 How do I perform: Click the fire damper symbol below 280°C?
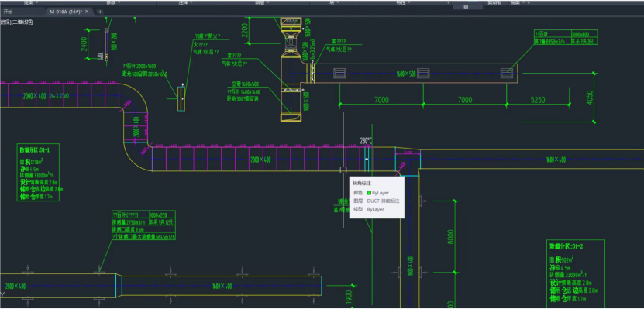[x=367, y=159]
